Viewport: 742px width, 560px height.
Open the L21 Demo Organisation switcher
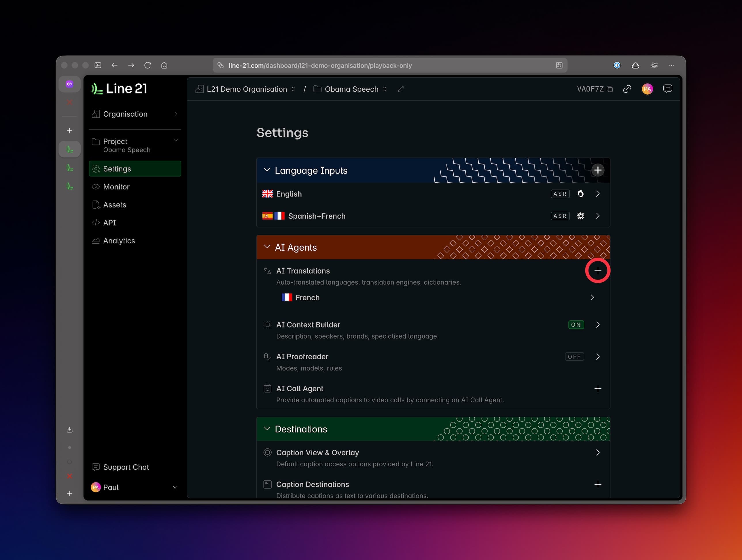pos(247,89)
